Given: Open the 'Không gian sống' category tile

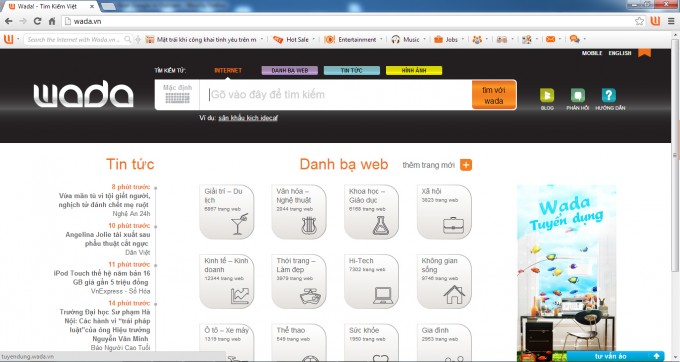Looking at the screenshot, I should click(x=444, y=281).
